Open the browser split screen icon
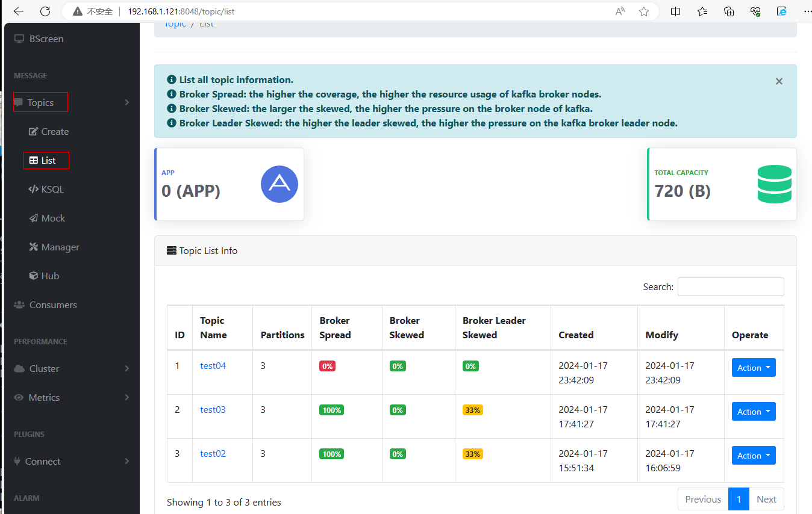812x514 pixels. click(x=675, y=11)
